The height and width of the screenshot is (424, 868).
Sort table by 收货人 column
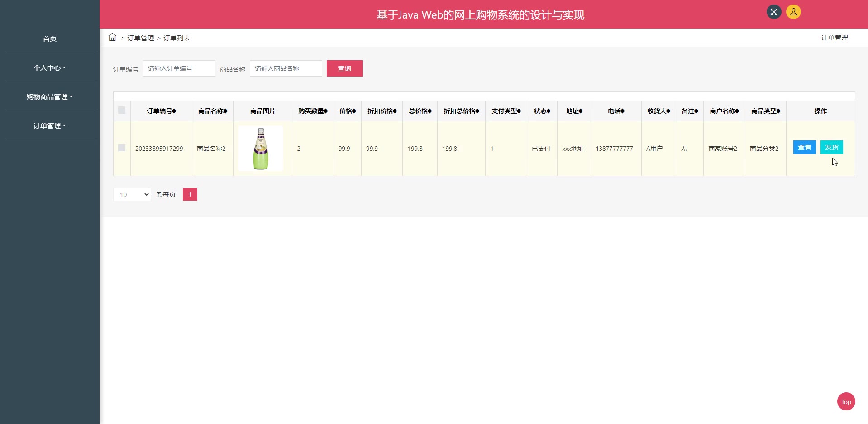tap(658, 111)
